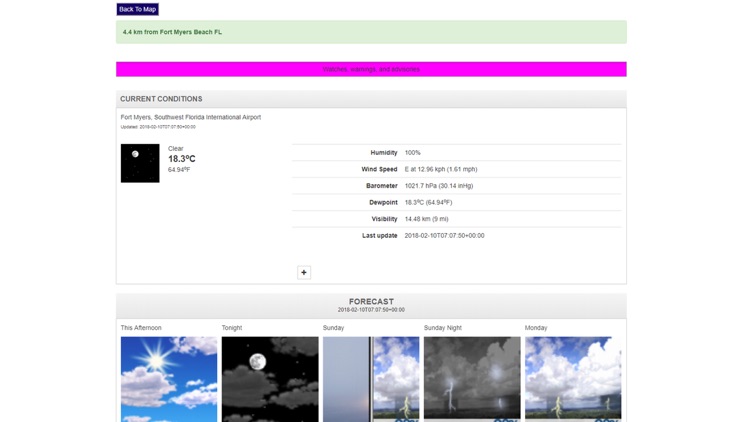Click the station name 'Fort Myers, Southwest Florida International Airport'
Screen dimensions: 750x422
click(190, 117)
